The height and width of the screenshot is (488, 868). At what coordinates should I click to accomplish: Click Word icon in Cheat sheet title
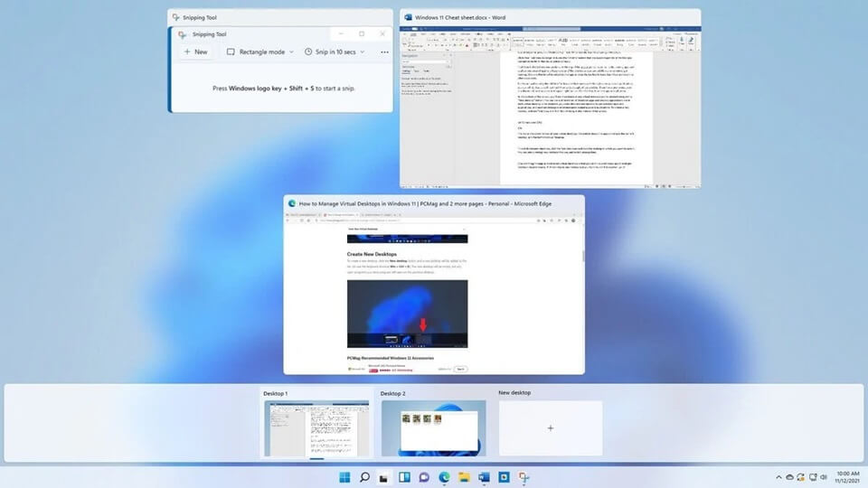point(408,17)
